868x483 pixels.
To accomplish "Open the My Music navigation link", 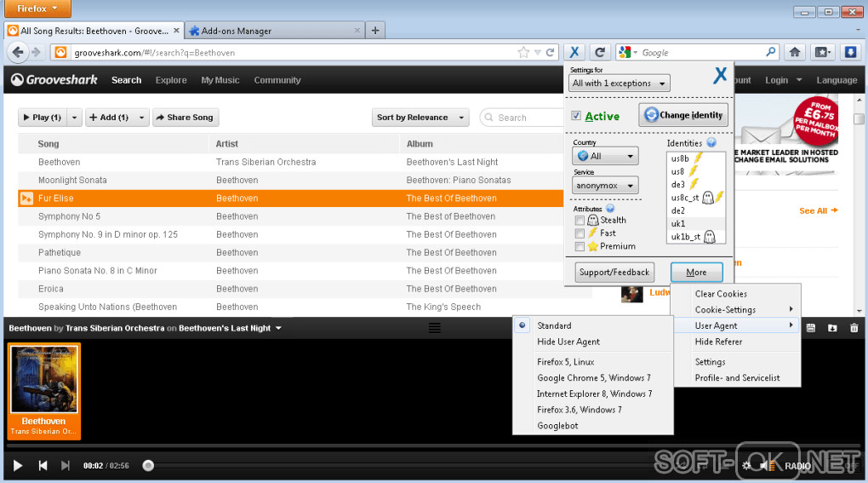I will [220, 80].
